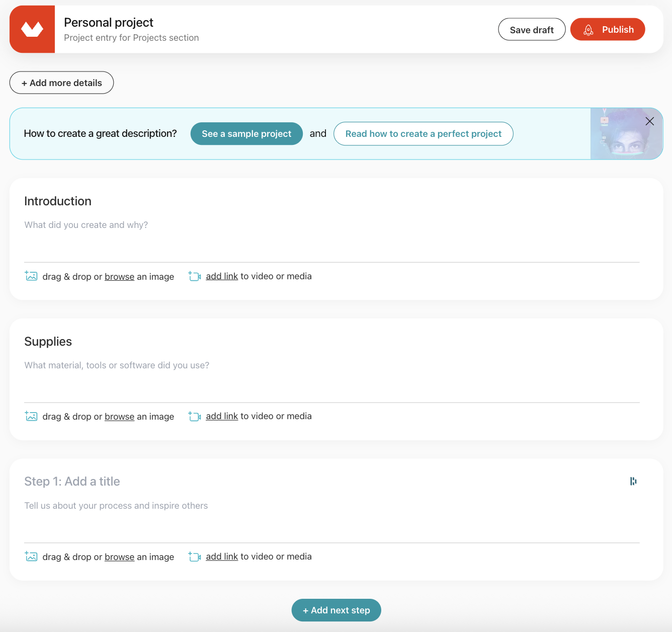Viewport: 672px width, 632px height.
Task: Click the image upload icon in Supplies
Action: point(31,416)
